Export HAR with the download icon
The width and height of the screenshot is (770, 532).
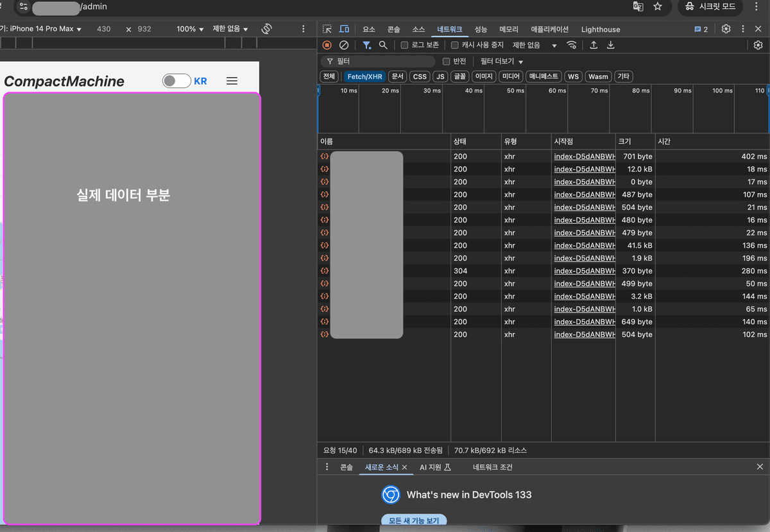tap(611, 45)
